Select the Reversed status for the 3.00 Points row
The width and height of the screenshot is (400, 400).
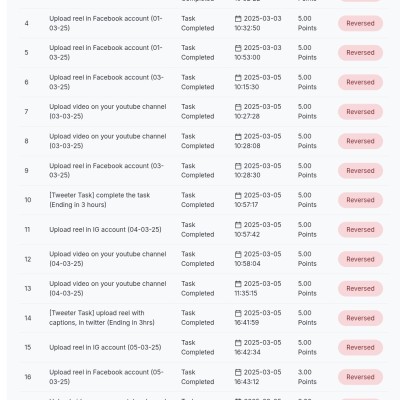pyautogui.click(x=360, y=377)
